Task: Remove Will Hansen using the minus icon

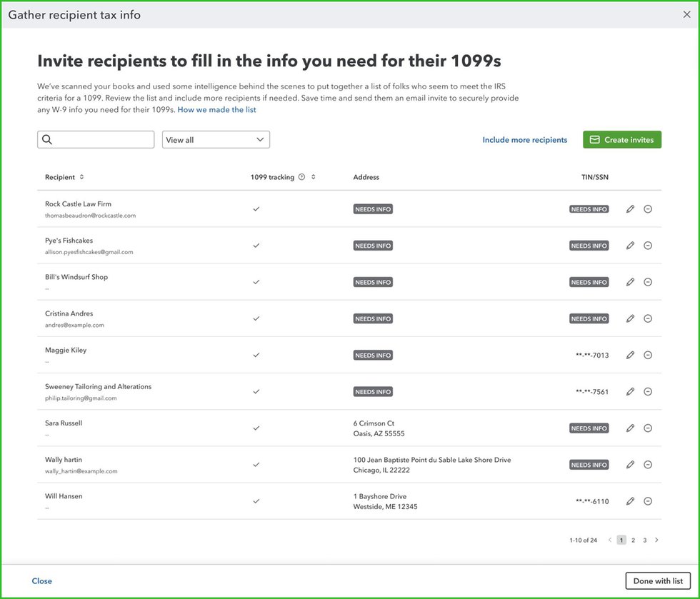Action: pos(648,501)
